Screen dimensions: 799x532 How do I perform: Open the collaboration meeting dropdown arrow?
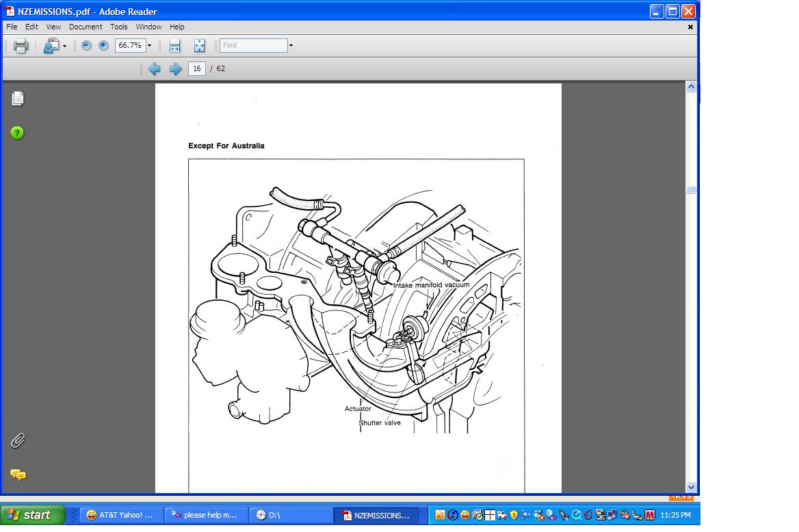click(x=64, y=46)
